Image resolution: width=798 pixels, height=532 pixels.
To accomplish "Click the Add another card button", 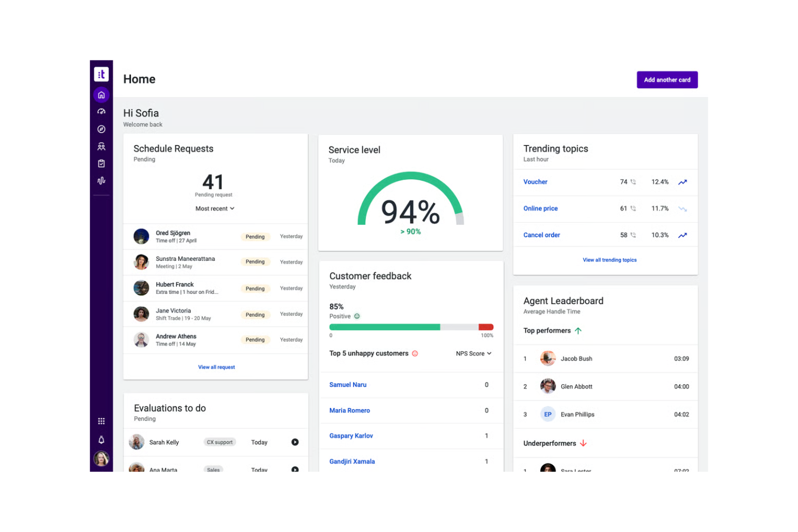I will point(667,80).
